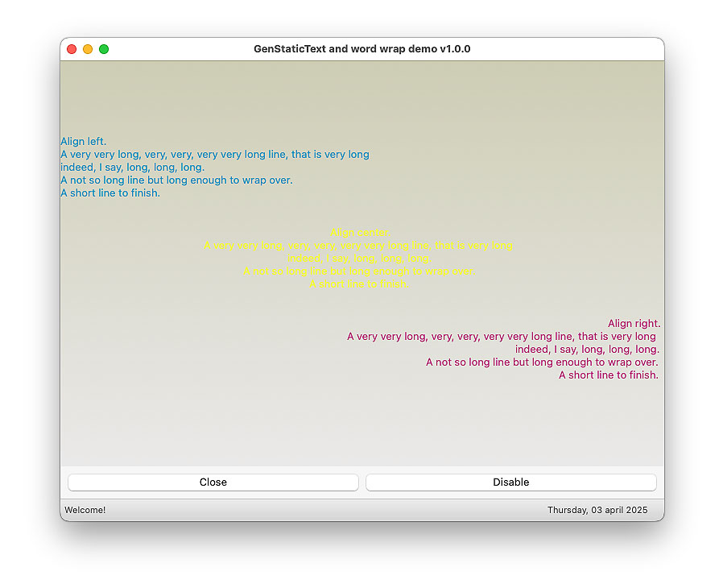Click the Close button at the bottom
Image resolution: width=723 pixels, height=588 pixels.
(x=213, y=482)
